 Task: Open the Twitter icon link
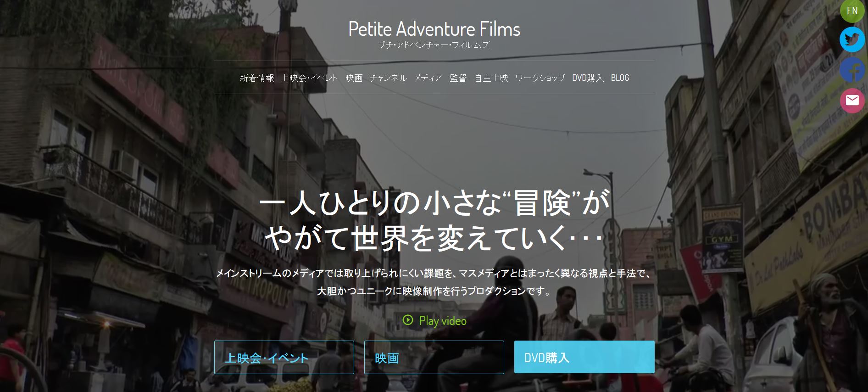(x=852, y=39)
